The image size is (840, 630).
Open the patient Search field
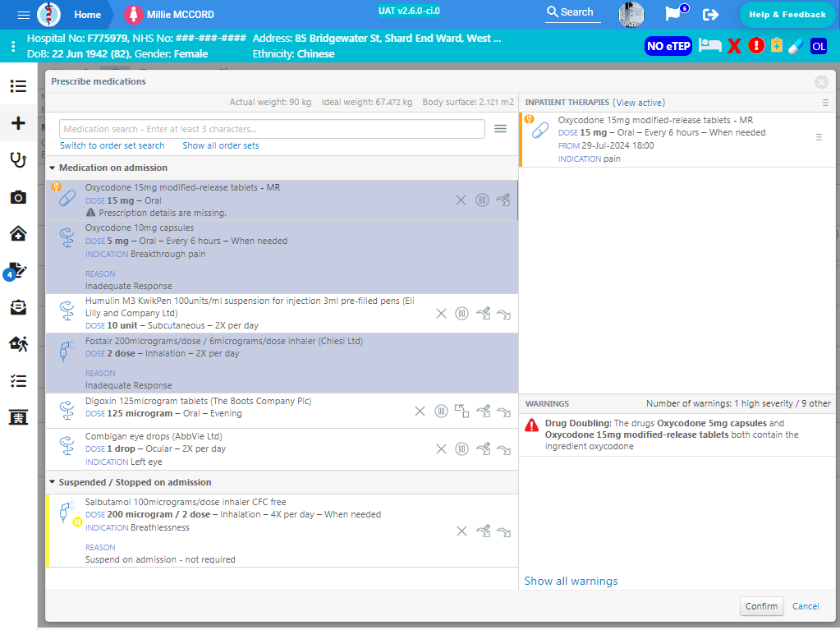coord(571,12)
